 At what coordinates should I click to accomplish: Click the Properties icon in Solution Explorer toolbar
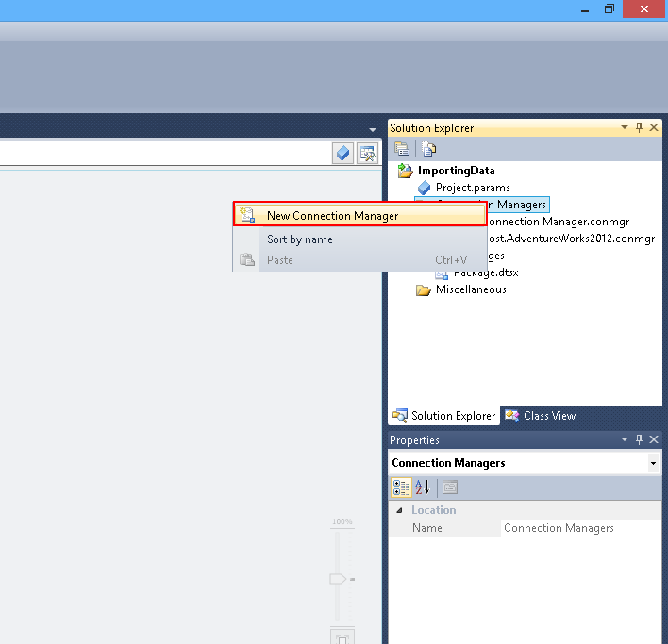402,149
